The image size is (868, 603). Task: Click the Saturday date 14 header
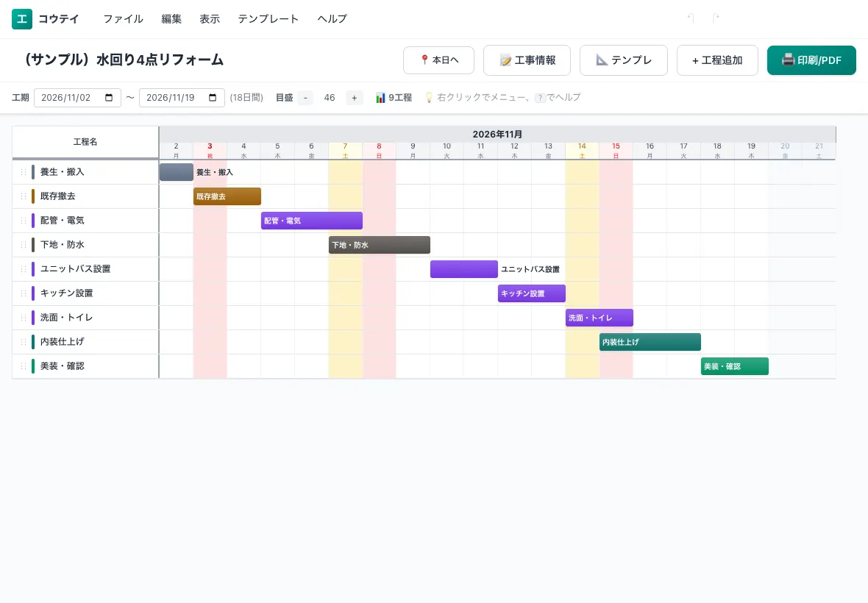point(582,151)
